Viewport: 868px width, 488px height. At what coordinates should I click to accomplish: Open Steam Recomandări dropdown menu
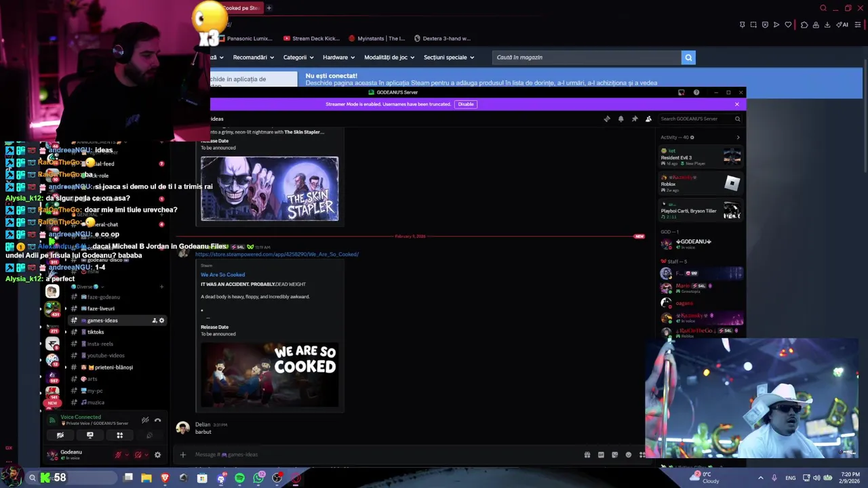pyautogui.click(x=253, y=58)
